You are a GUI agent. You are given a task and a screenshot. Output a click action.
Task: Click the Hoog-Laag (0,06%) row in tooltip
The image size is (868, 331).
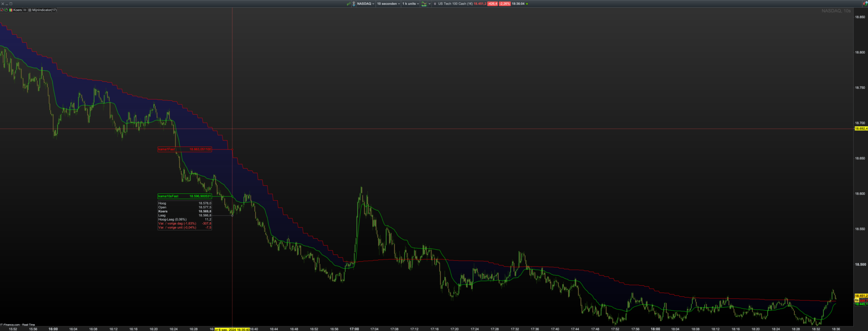(184, 219)
